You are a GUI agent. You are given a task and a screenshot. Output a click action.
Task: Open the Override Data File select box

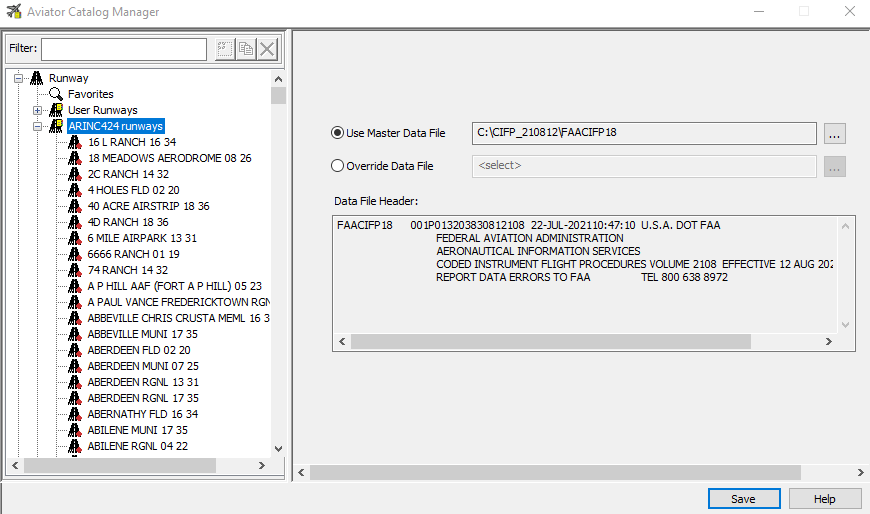(643, 166)
